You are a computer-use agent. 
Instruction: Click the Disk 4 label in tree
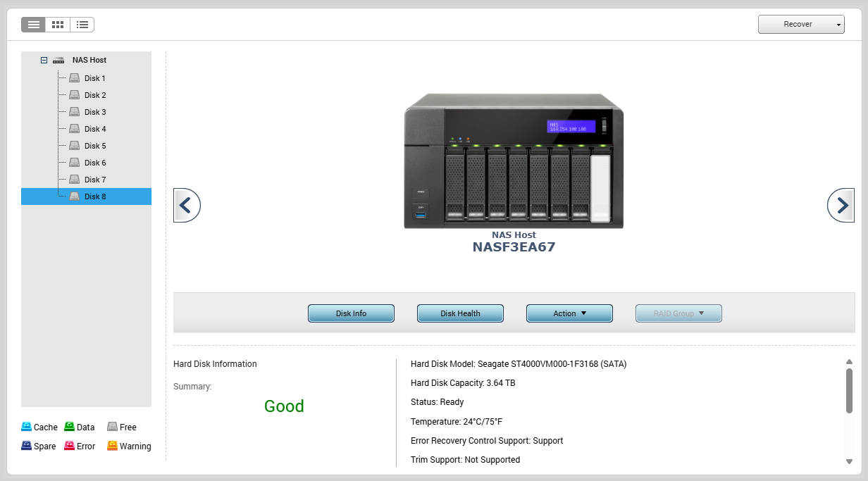click(x=95, y=129)
